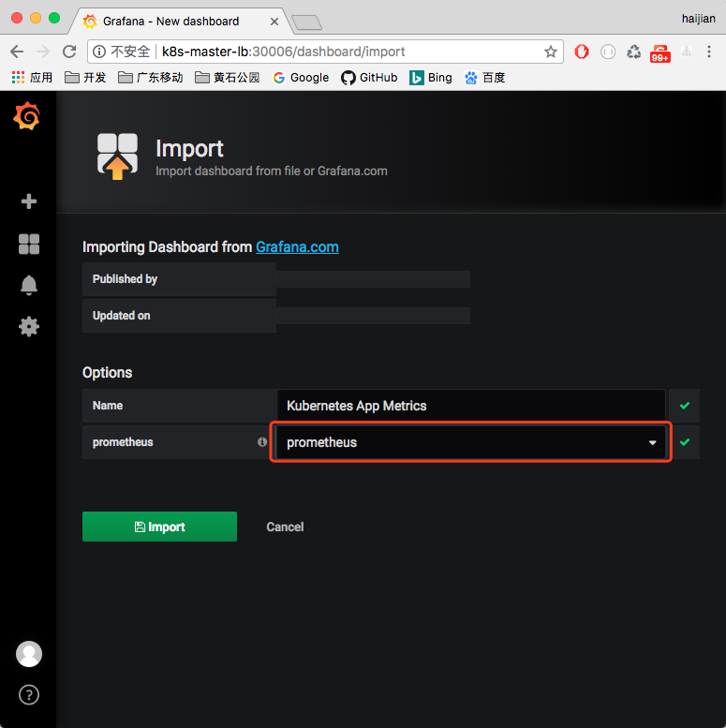Open the 百度 bookmark

pos(484,78)
